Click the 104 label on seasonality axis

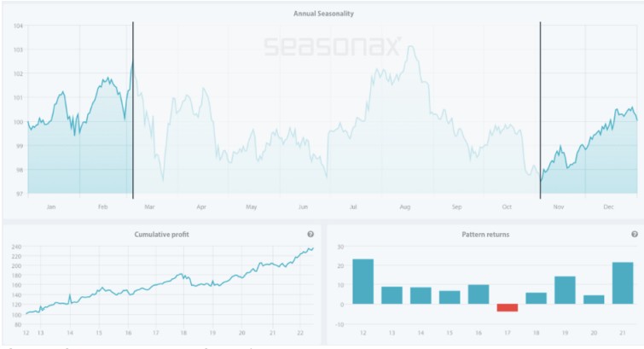pos(18,26)
